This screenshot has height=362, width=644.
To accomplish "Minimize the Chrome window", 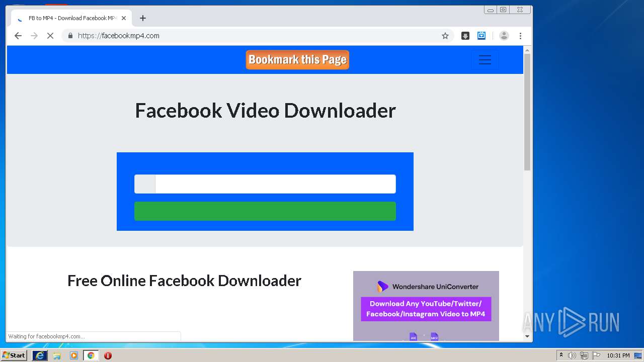I will tap(491, 10).
